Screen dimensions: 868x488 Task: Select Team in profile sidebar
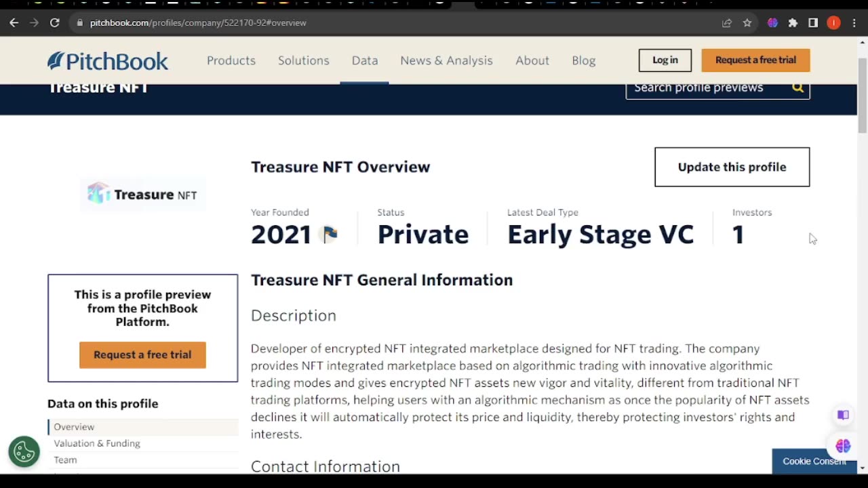coord(65,460)
